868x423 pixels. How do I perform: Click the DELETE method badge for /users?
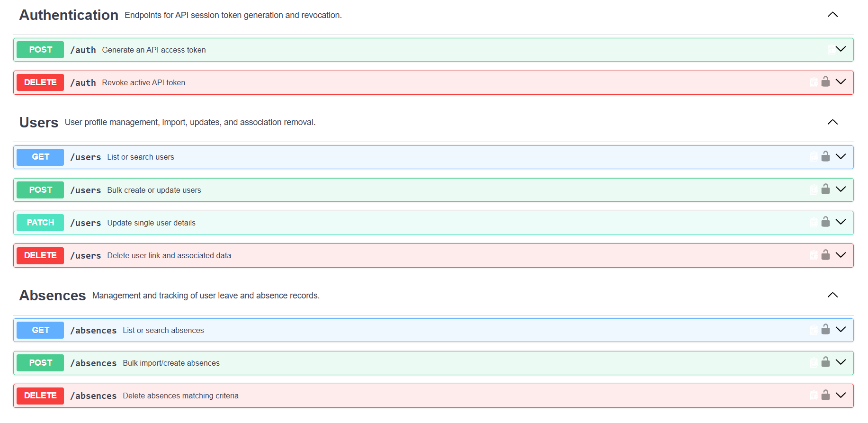[40, 255]
